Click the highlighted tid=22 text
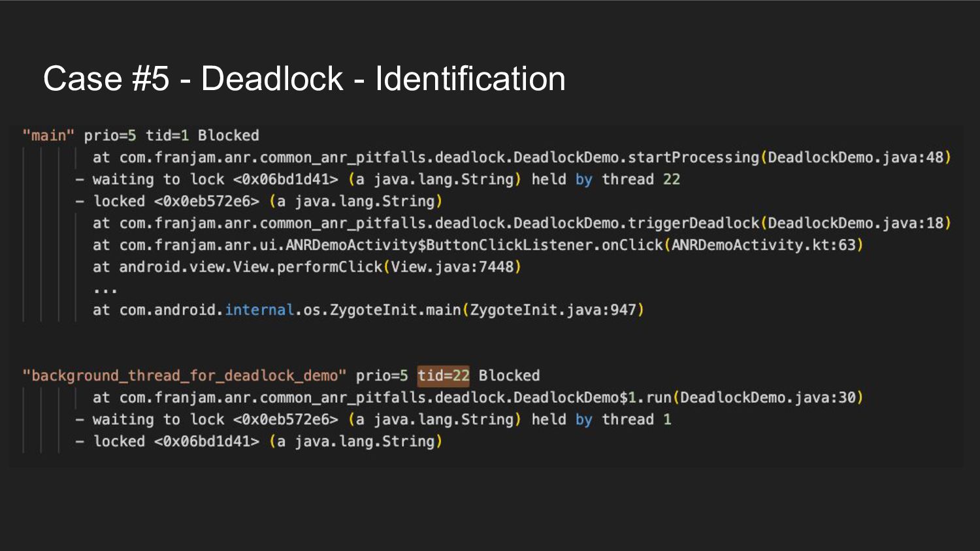The width and height of the screenshot is (980, 551). pyautogui.click(x=444, y=375)
